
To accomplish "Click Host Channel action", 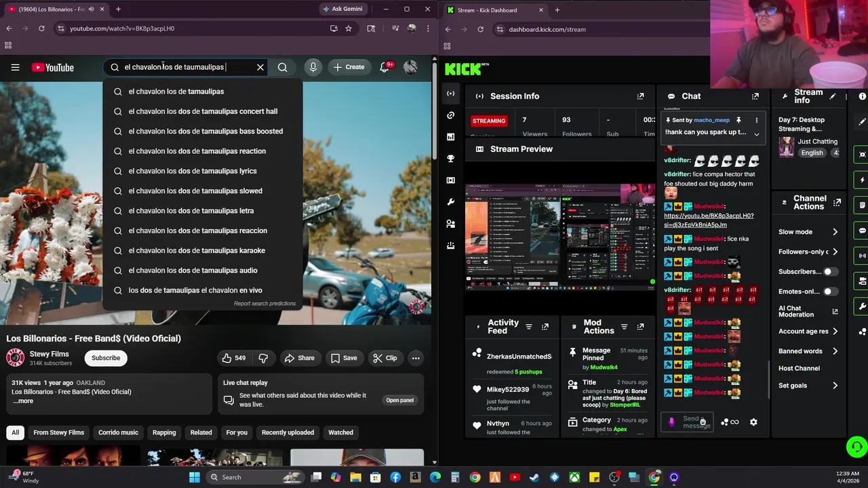I will pos(799,368).
